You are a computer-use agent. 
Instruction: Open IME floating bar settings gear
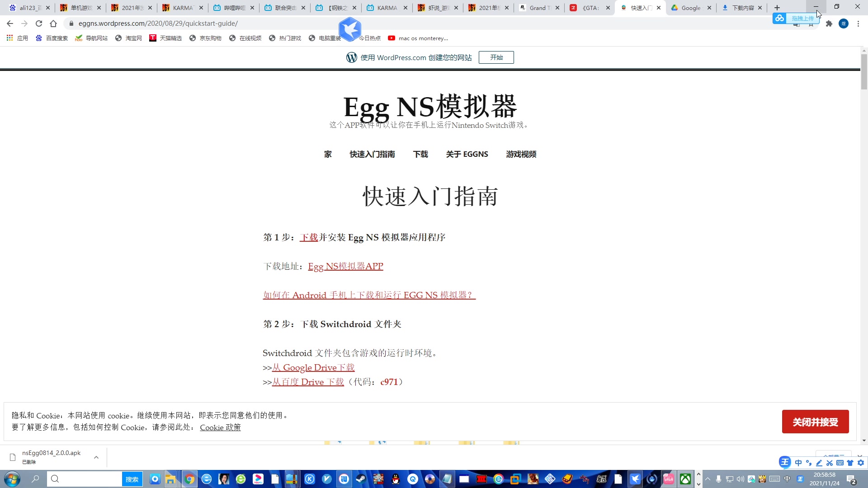(861, 463)
